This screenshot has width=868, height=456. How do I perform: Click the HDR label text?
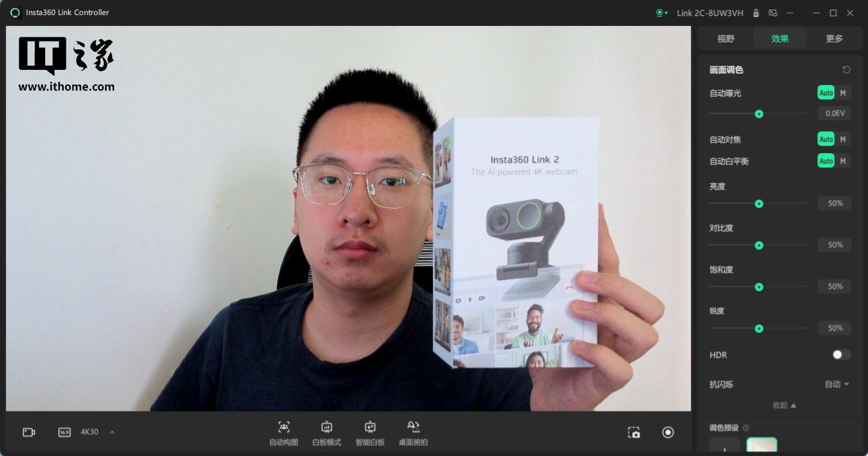[719, 355]
